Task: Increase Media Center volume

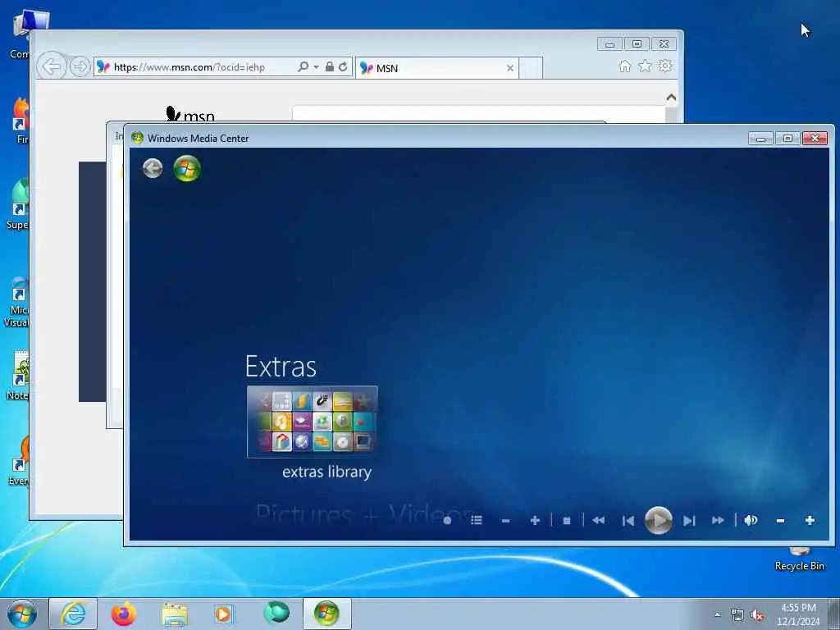Action: 810,520
